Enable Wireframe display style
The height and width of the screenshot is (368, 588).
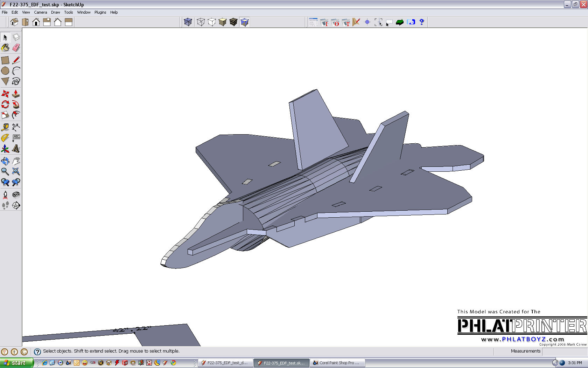tap(201, 22)
